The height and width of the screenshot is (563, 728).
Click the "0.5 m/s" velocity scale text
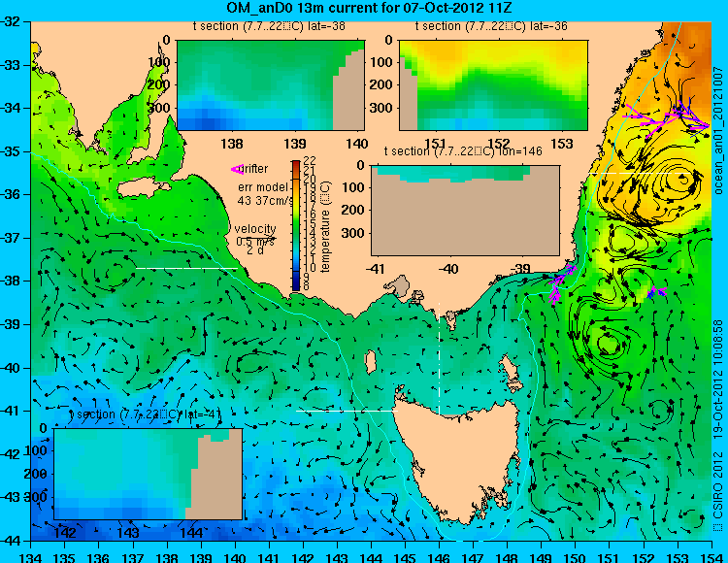[255, 242]
